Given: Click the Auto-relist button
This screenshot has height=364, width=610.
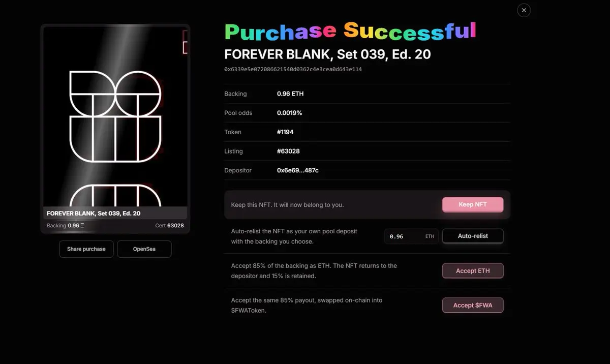Looking at the screenshot, I should 473,236.
